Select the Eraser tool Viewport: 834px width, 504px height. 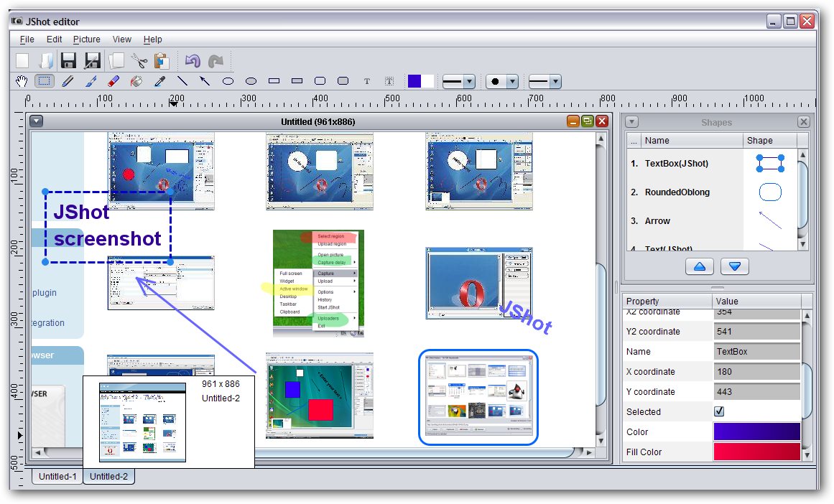click(113, 81)
